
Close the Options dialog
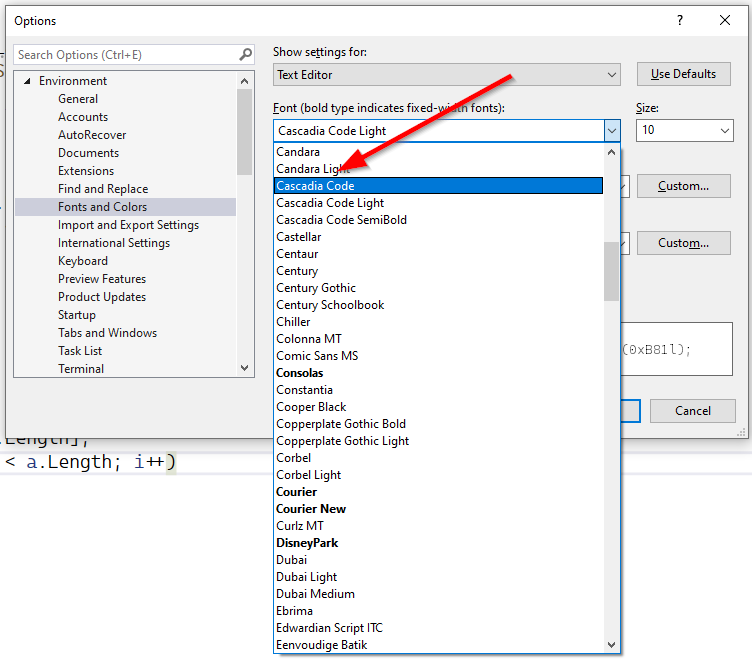coord(725,20)
